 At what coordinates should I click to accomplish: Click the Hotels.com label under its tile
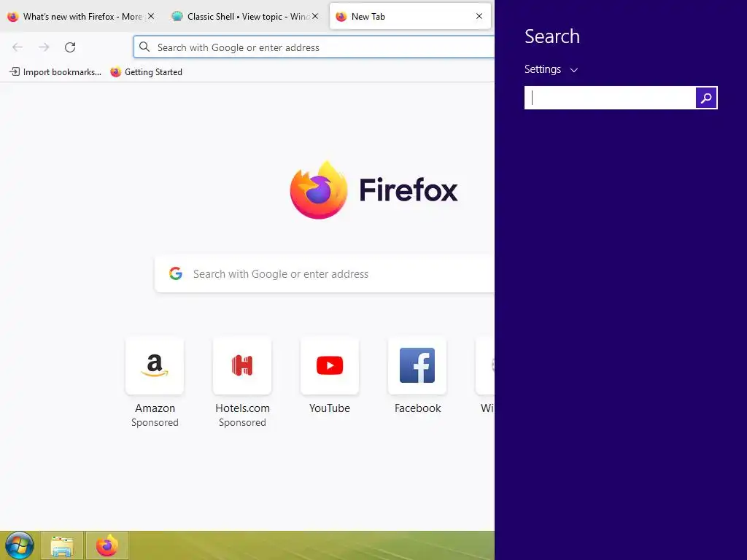pos(242,408)
